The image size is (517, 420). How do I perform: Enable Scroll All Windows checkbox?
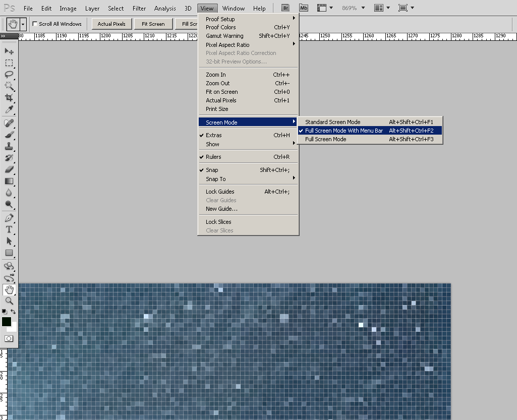(x=35, y=24)
